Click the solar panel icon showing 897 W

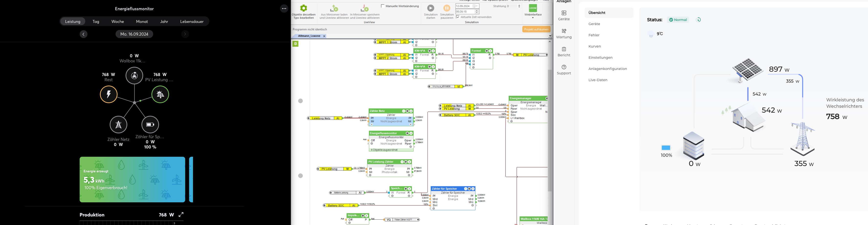(x=747, y=70)
